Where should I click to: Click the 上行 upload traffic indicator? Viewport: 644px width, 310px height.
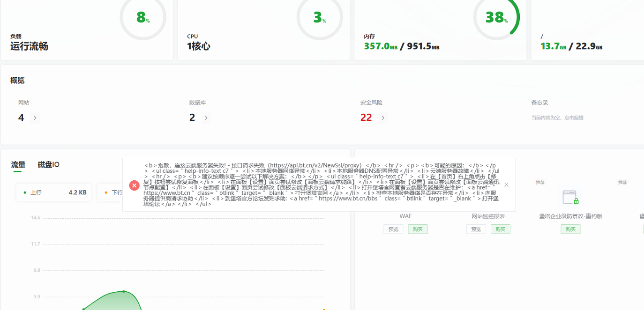(52, 192)
